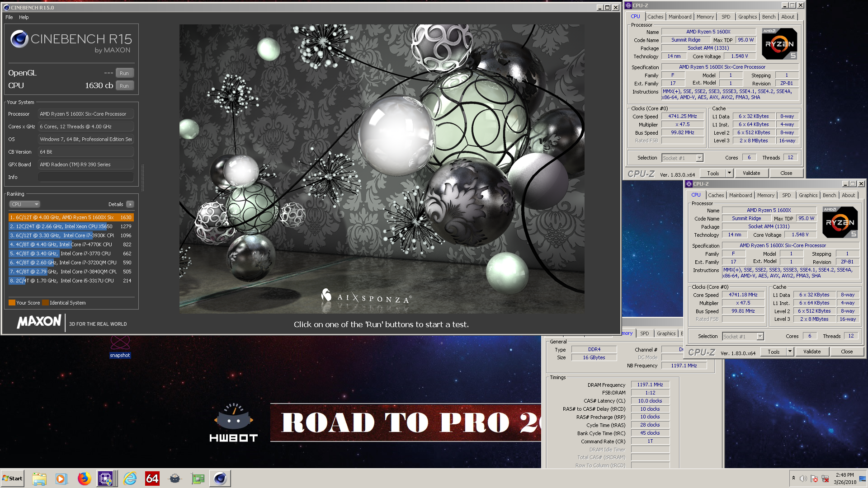Select the Core i5-3317U ranking entry
Image resolution: width=868 pixels, height=488 pixels.
(x=71, y=281)
